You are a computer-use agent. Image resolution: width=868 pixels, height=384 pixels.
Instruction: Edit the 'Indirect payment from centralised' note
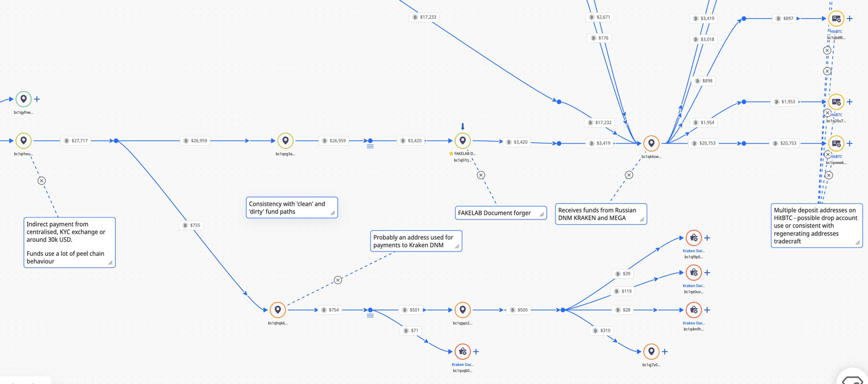(70, 242)
